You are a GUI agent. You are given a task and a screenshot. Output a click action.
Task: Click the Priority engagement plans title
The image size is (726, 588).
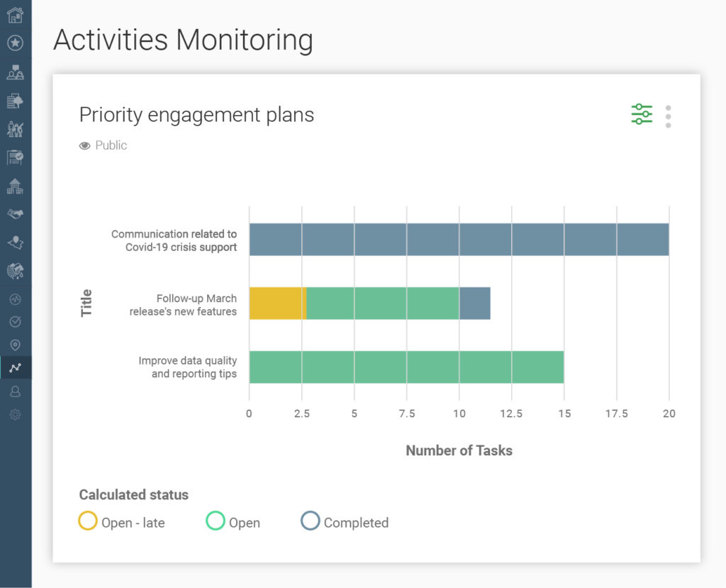[196, 115]
